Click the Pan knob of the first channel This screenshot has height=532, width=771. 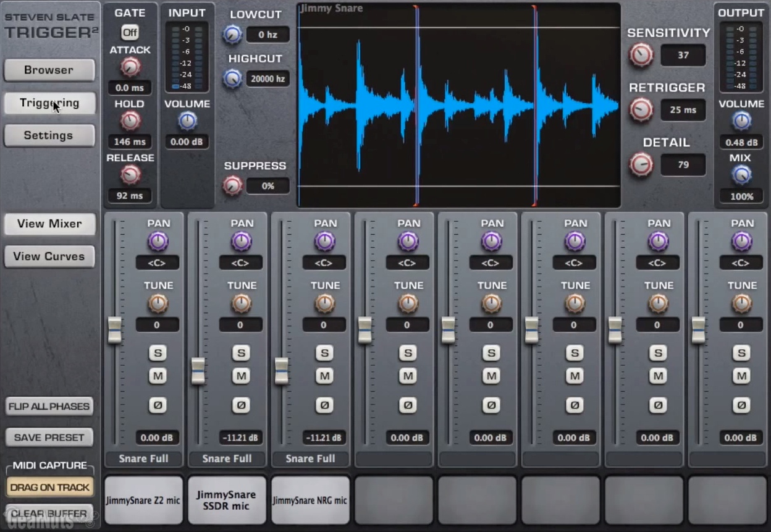(x=158, y=241)
